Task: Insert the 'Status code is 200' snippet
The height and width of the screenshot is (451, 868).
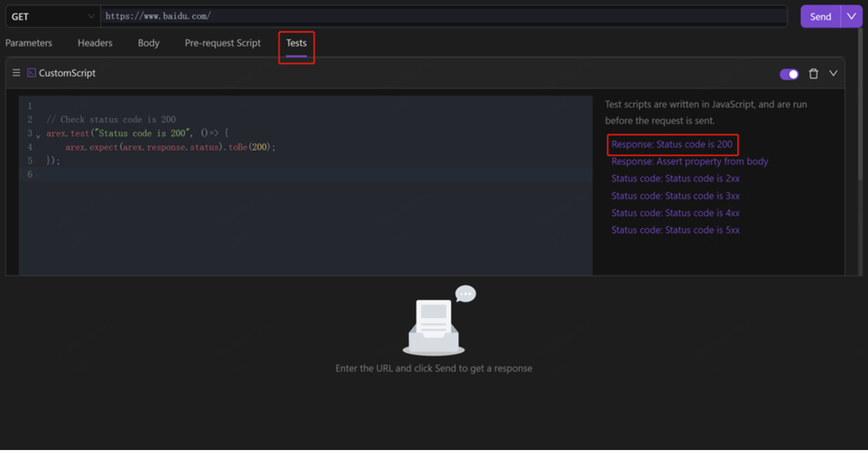Action: 671,145
